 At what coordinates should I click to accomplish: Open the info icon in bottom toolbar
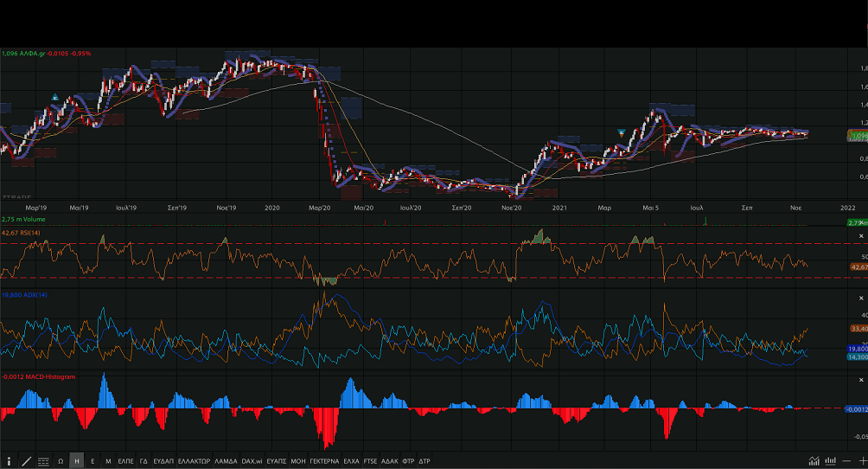point(9,461)
